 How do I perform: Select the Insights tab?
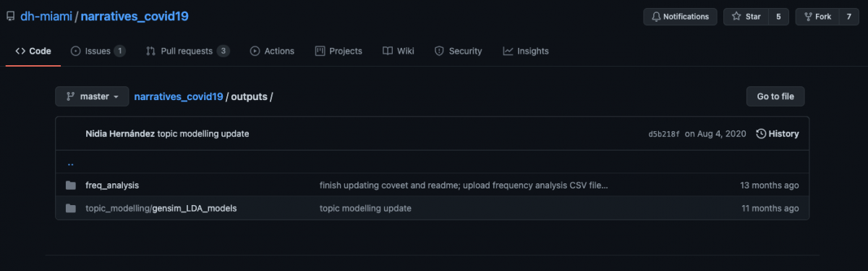pos(526,51)
